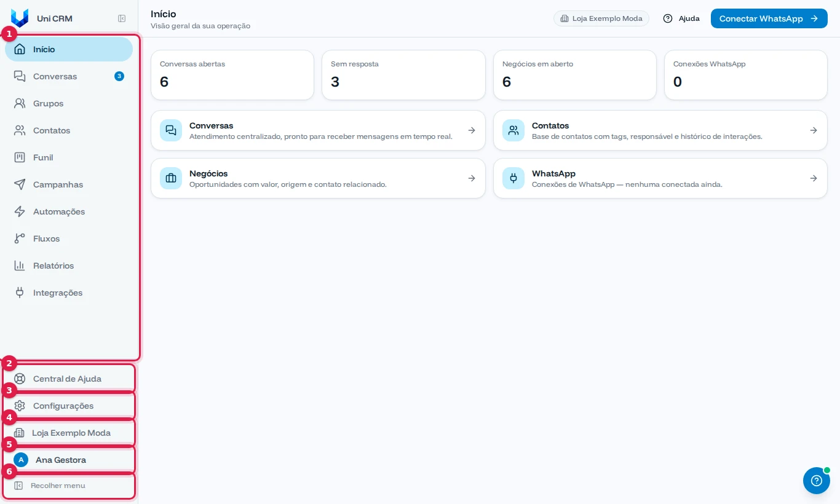
Task: Click the Uni CRM logo icon
Action: coord(20,18)
